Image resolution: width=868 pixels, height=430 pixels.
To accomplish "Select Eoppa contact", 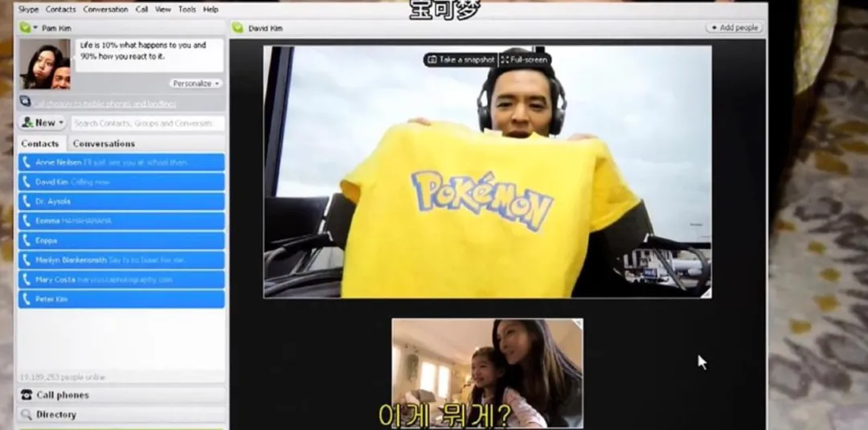I will tap(121, 240).
